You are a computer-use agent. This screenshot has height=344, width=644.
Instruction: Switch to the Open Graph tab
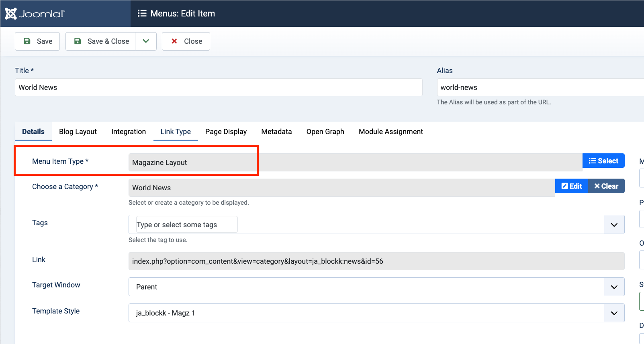click(325, 132)
